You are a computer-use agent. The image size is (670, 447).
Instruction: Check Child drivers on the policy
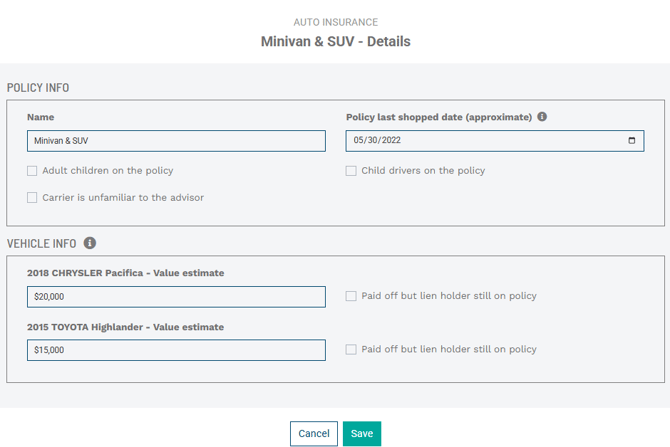(351, 171)
